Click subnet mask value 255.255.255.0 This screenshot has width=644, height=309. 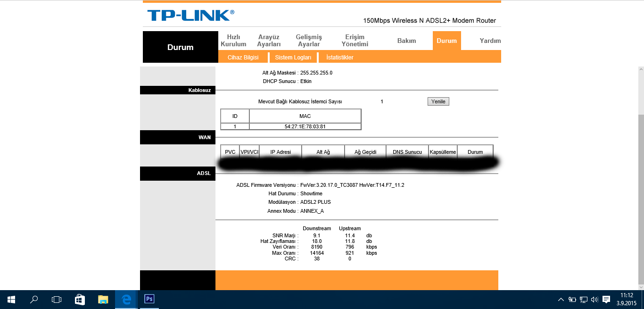316,73
